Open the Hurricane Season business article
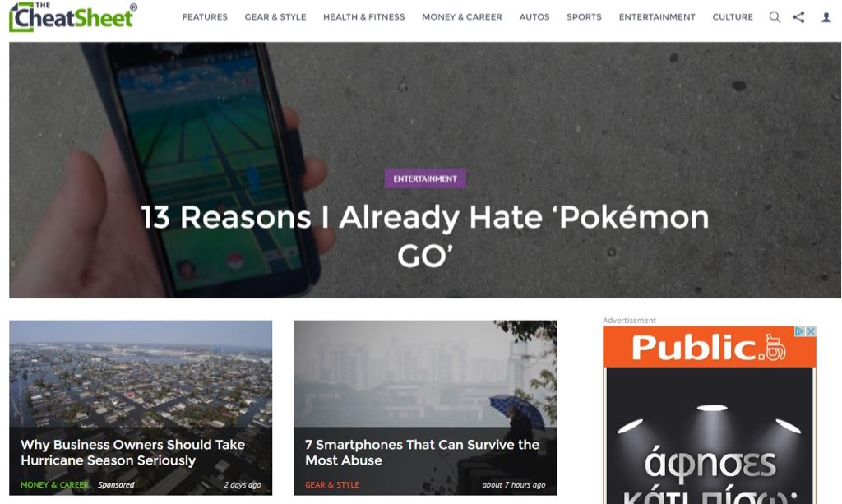Image resolution: width=842 pixels, height=504 pixels. [x=133, y=452]
